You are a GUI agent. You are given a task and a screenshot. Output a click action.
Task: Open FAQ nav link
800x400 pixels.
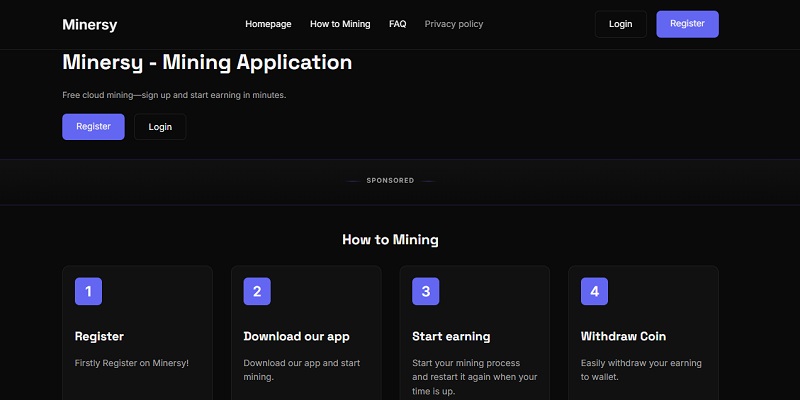397,24
